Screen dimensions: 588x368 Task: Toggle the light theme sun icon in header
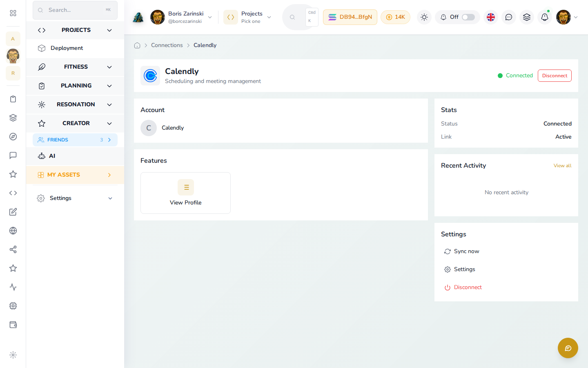click(424, 17)
